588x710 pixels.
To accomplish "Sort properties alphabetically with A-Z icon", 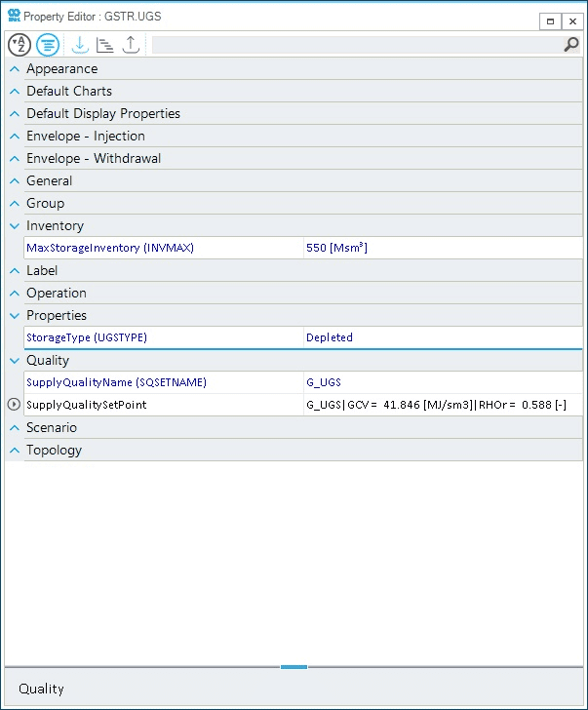I will click(x=20, y=45).
